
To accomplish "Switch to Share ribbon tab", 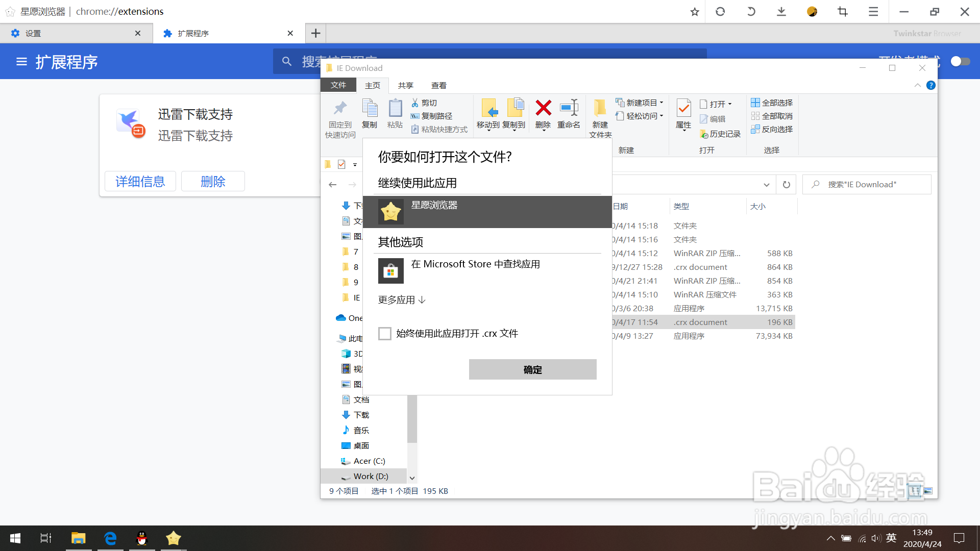I will tap(406, 85).
